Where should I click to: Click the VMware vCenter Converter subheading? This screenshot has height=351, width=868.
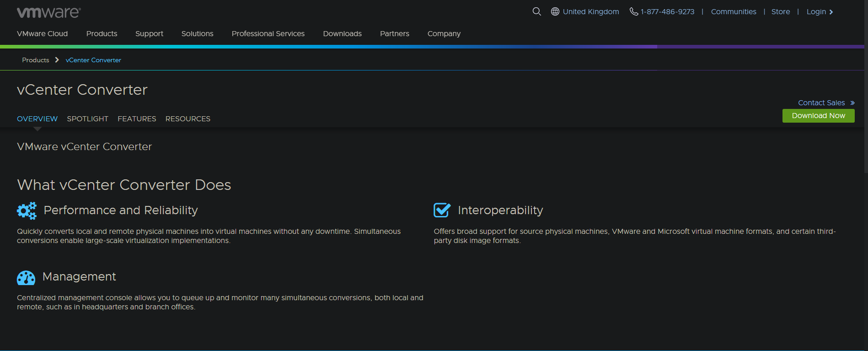[84, 146]
